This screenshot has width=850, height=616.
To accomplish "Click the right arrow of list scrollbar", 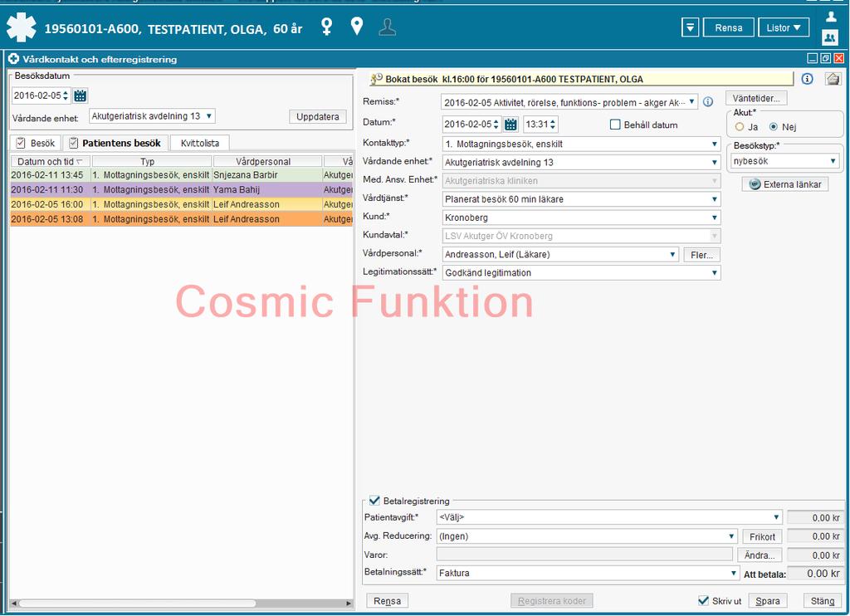I will tap(349, 603).
